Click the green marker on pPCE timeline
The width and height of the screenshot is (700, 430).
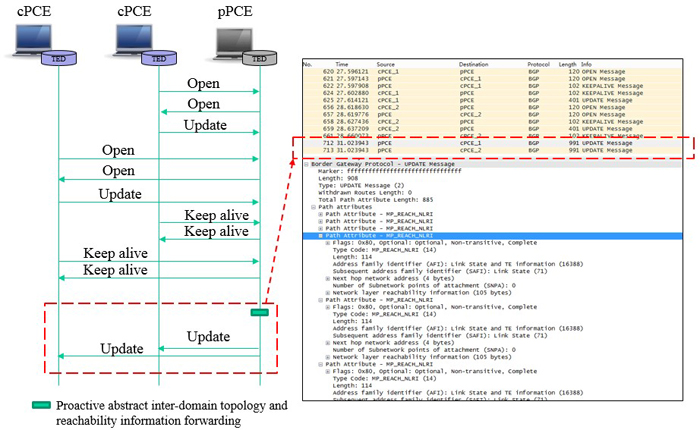tap(259, 313)
